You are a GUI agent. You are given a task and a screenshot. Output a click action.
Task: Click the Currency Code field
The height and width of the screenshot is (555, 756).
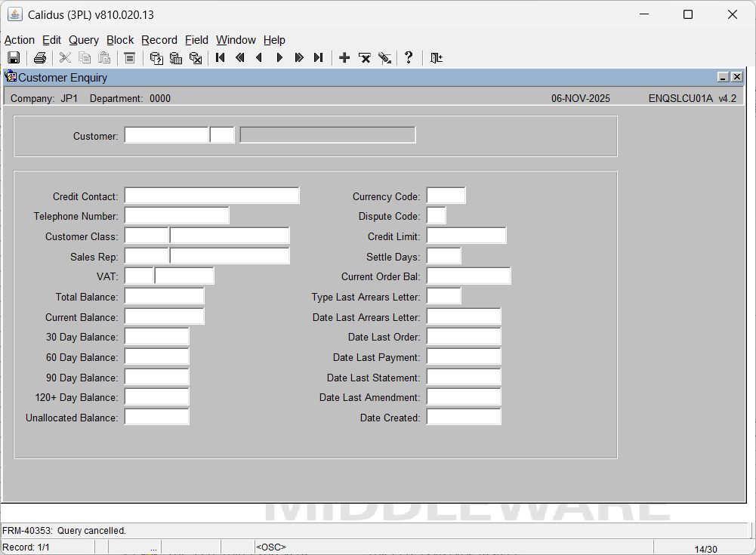pos(446,196)
